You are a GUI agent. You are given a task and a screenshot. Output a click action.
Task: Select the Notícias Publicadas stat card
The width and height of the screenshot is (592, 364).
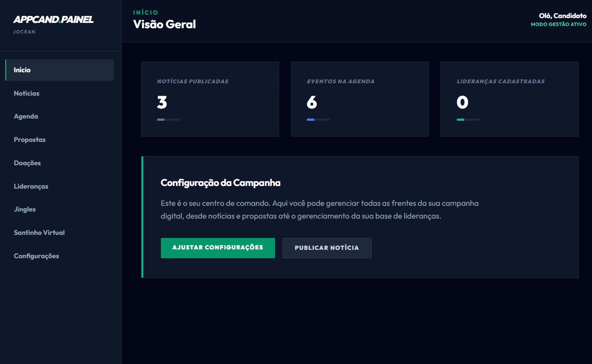(x=210, y=99)
